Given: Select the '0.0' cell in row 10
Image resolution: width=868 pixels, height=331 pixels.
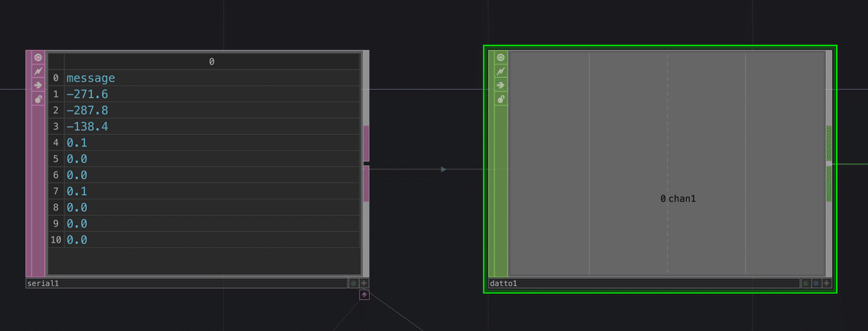Looking at the screenshot, I should pos(212,239).
